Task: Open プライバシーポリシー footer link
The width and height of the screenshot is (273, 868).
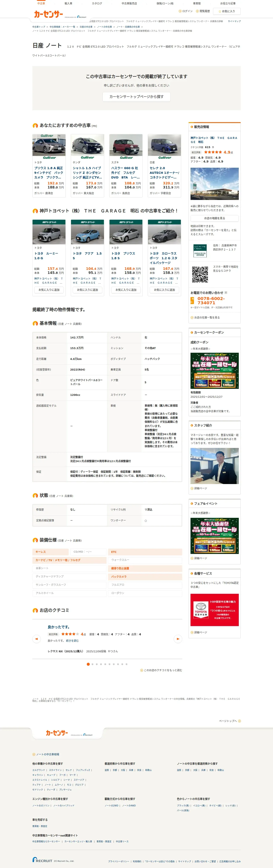Action: click(x=119, y=861)
